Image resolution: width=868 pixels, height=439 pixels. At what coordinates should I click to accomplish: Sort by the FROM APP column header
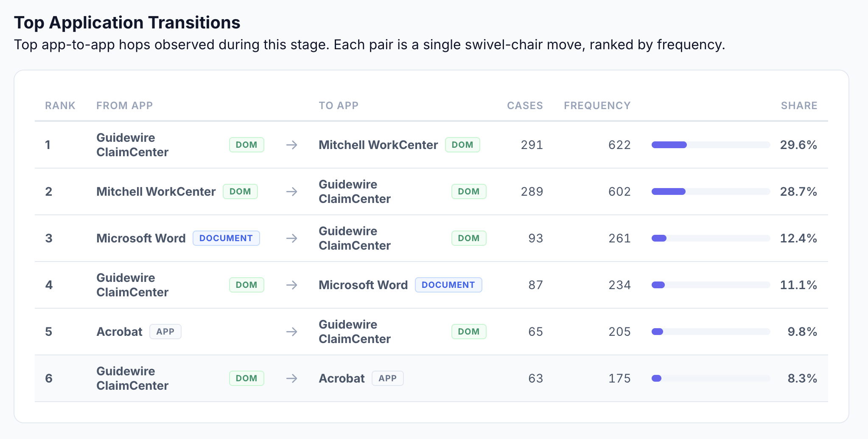[x=124, y=106]
